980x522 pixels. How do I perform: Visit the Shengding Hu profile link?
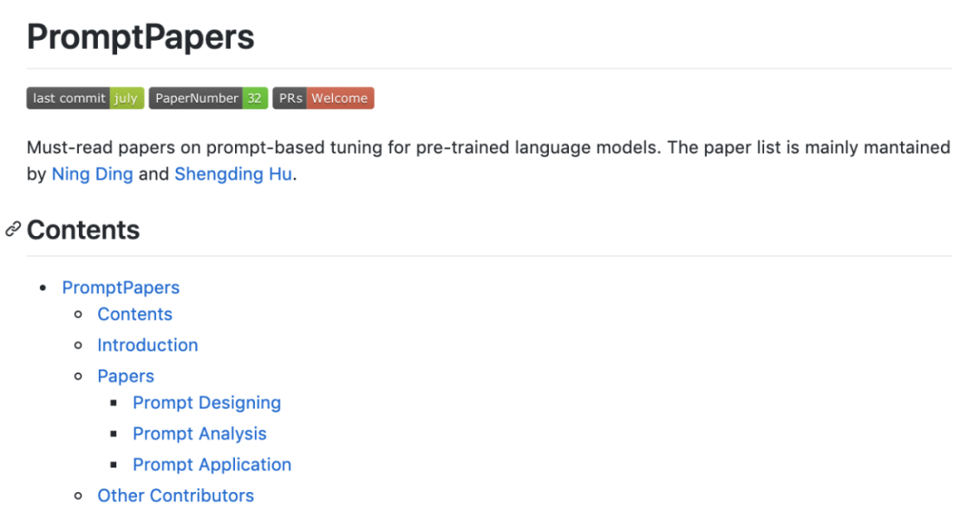(x=233, y=174)
